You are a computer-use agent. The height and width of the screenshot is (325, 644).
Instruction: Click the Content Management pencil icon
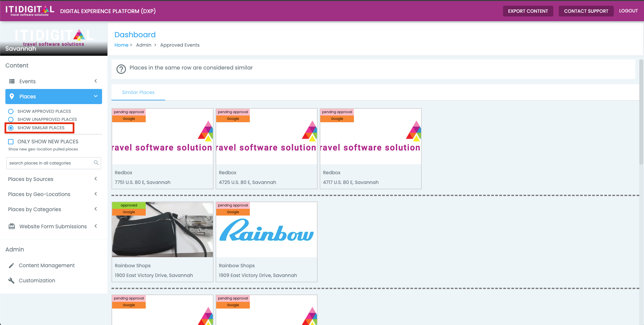11,266
